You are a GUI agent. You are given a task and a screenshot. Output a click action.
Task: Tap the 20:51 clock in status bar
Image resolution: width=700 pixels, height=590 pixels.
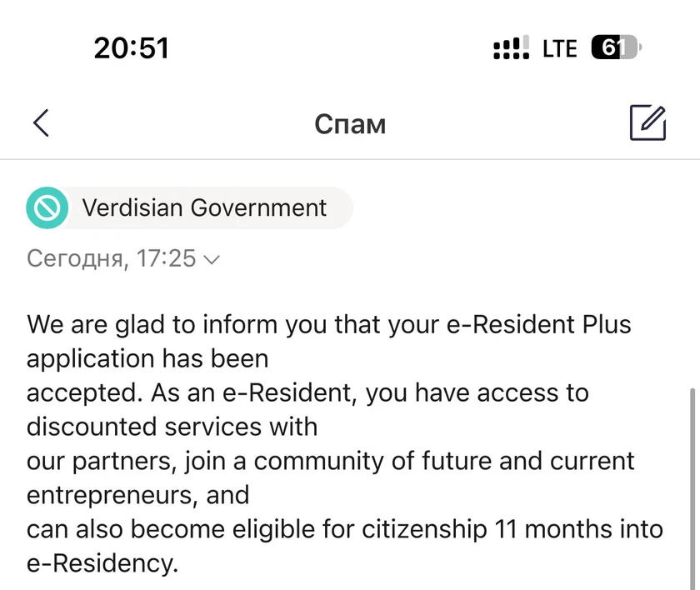(132, 48)
